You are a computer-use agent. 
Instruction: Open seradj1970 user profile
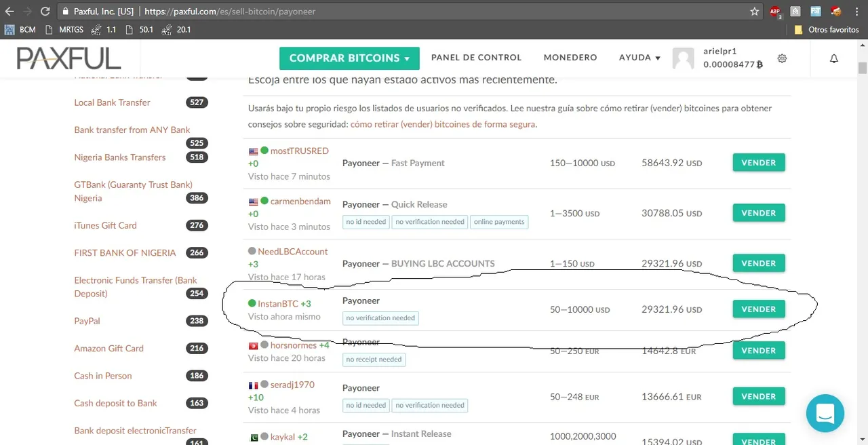292,385
